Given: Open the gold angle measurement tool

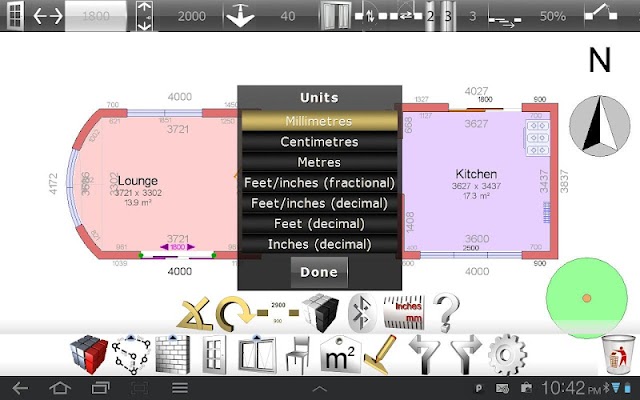Looking at the screenshot, I should pyautogui.click(x=195, y=313).
